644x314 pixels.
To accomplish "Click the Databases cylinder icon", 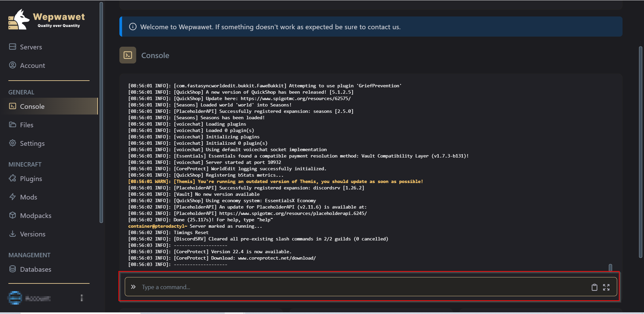I will coord(12,269).
